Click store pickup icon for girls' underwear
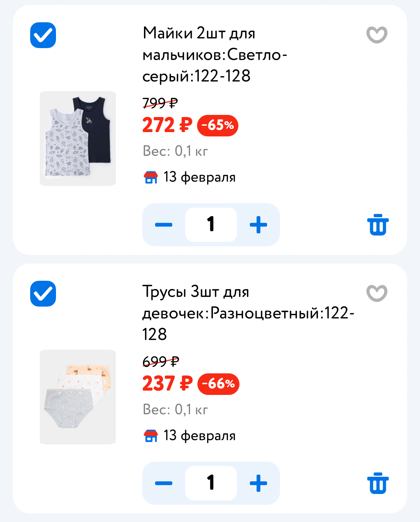The height and width of the screenshot is (522, 420). click(151, 435)
